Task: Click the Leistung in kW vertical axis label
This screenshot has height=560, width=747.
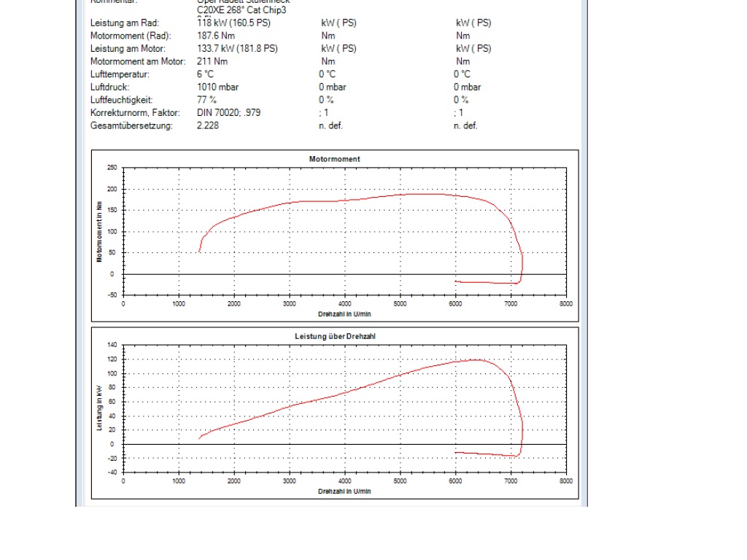Action: (99, 408)
